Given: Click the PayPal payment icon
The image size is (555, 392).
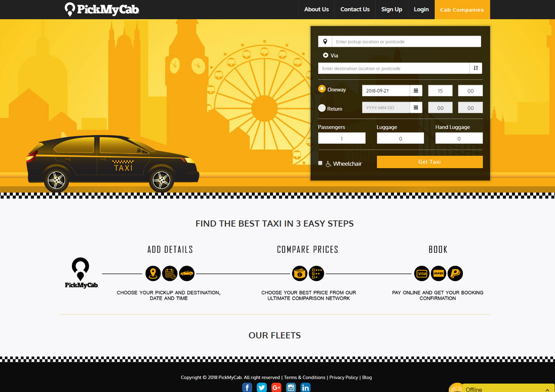Looking at the screenshot, I should tap(455, 274).
